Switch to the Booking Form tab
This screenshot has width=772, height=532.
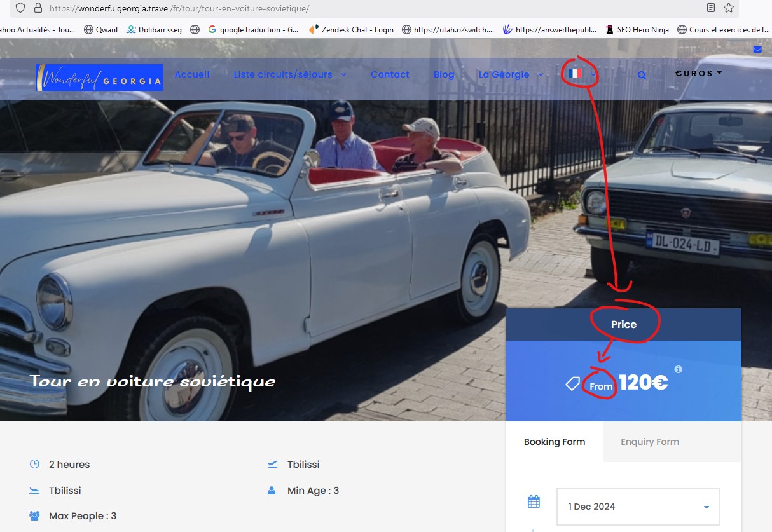coord(555,442)
